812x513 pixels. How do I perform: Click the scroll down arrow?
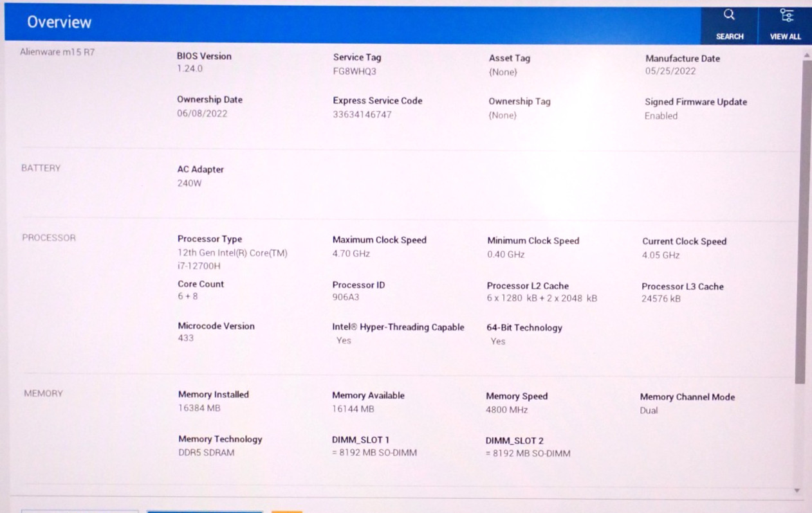pyautogui.click(x=798, y=491)
